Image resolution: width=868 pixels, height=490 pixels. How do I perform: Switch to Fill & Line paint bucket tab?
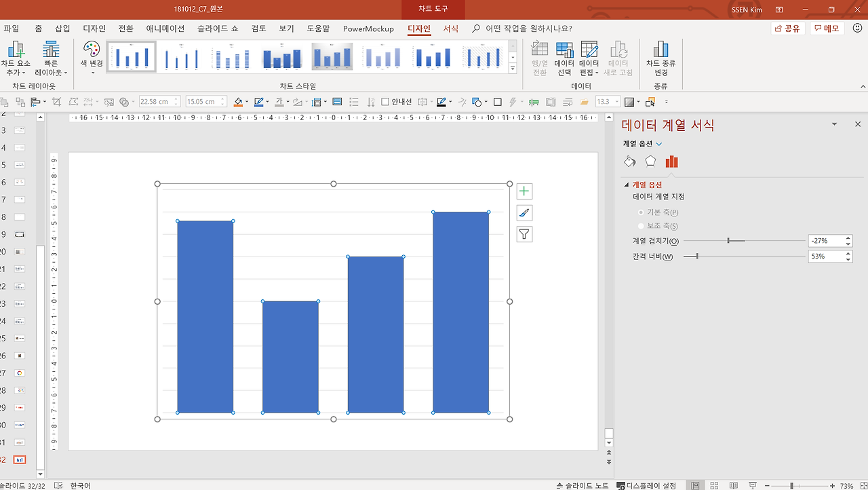point(630,162)
